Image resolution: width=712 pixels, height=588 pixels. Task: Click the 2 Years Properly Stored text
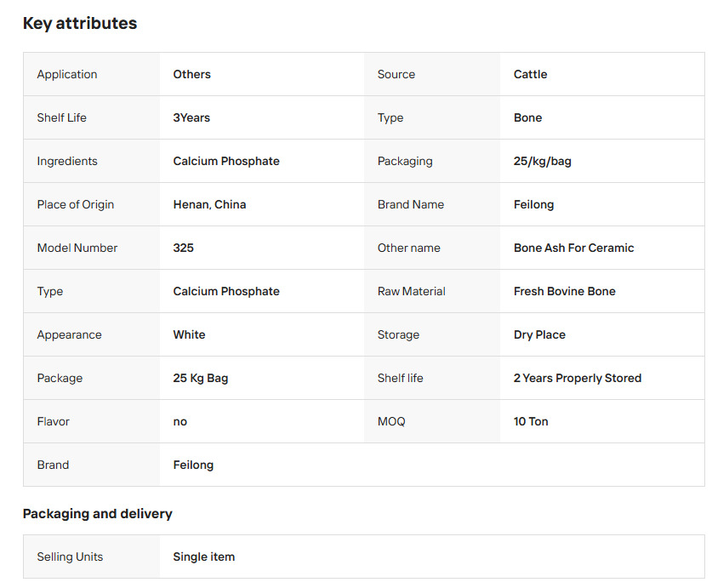pyautogui.click(x=577, y=378)
